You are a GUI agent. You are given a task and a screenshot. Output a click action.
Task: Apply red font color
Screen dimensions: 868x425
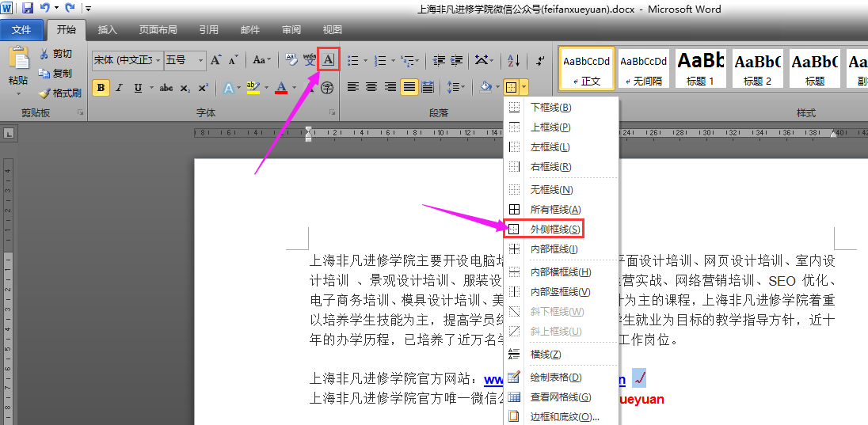281,87
